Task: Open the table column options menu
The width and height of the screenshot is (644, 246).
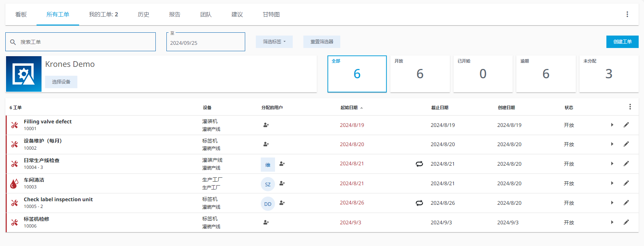Action: (630, 107)
